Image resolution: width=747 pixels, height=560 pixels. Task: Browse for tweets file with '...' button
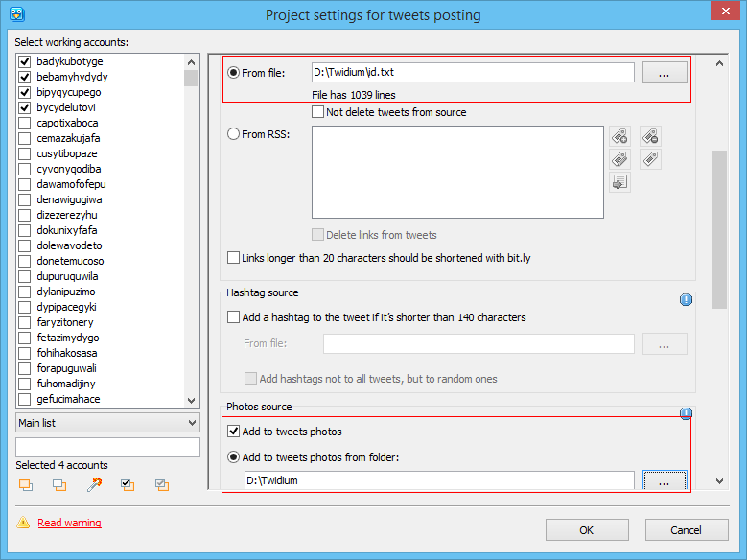(x=665, y=73)
